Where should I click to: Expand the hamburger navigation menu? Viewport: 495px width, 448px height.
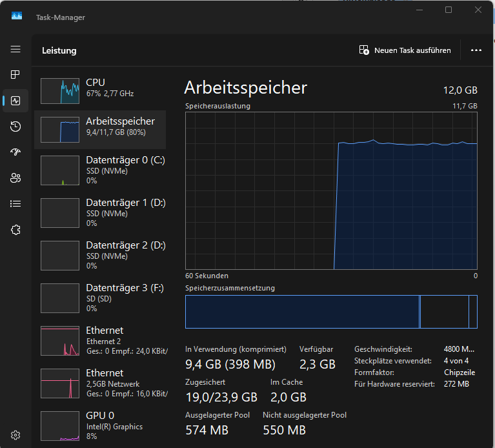(15, 50)
